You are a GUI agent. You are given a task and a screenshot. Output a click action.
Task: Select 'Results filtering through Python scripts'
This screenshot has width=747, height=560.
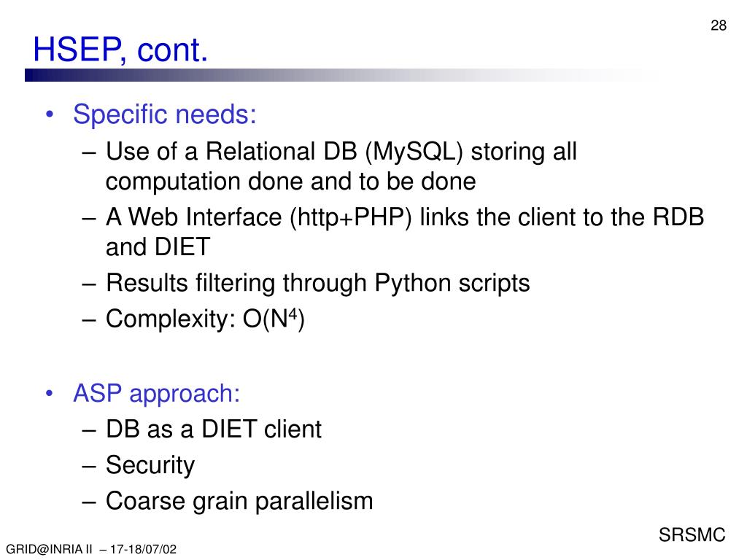tap(318, 283)
